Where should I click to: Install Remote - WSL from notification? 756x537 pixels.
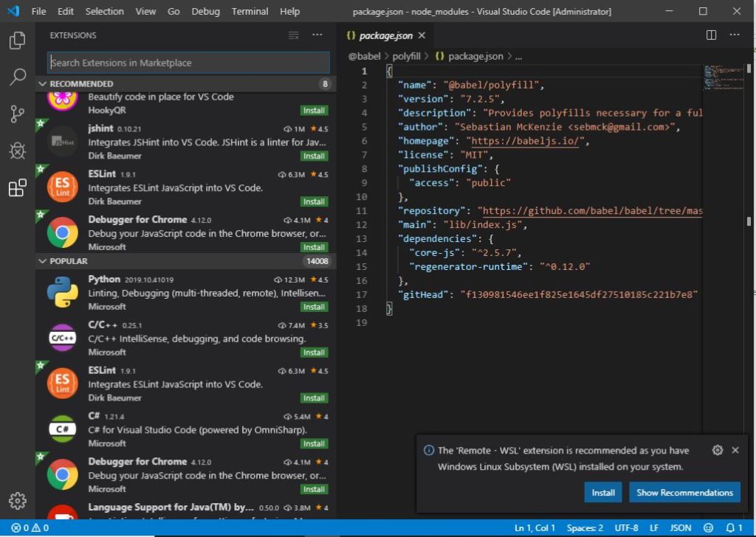pyautogui.click(x=602, y=492)
